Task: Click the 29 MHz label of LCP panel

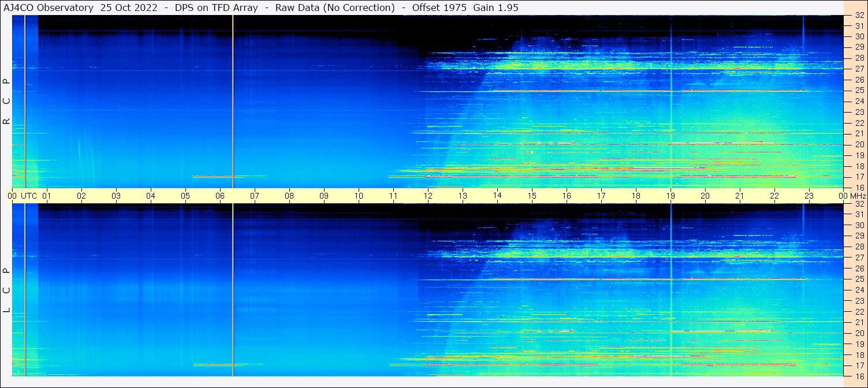Action: pyautogui.click(x=859, y=236)
